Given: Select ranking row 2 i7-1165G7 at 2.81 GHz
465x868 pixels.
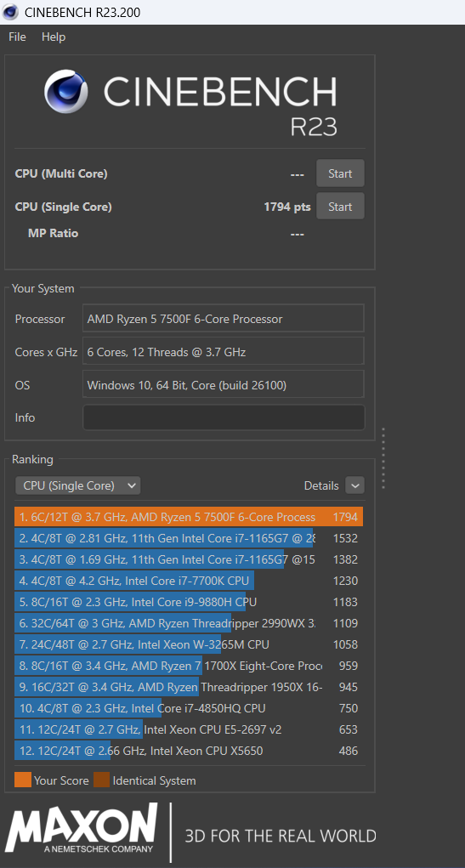Looking at the screenshot, I should point(189,538).
